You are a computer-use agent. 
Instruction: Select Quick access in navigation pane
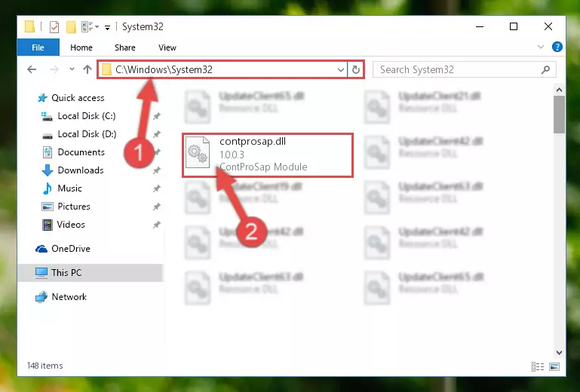pyautogui.click(x=78, y=98)
